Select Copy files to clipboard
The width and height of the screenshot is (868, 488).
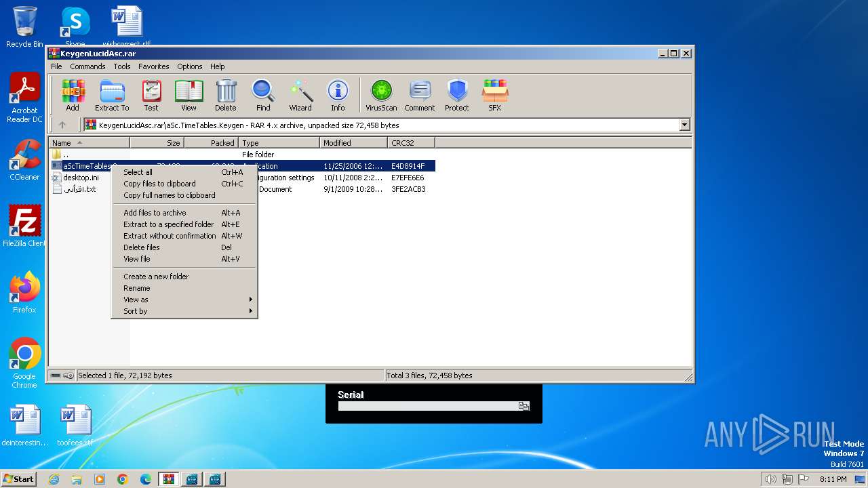pos(159,184)
